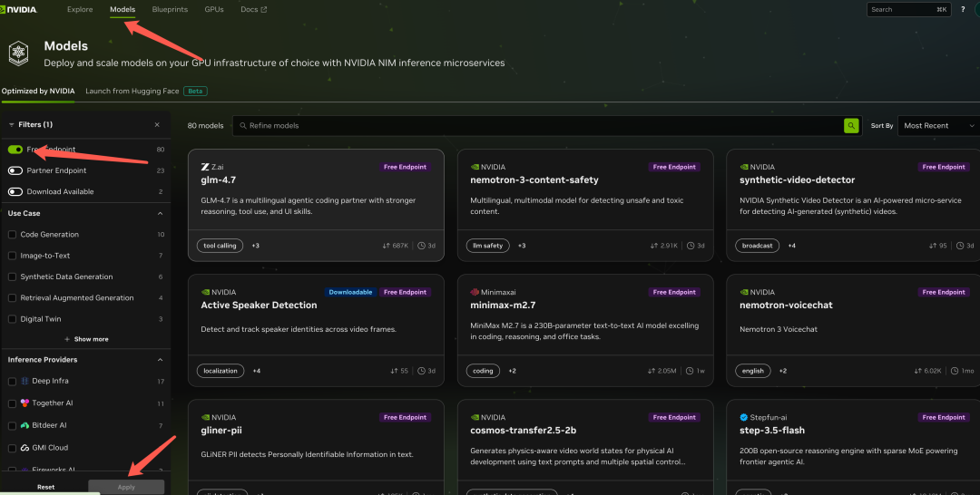This screenshot has width=980, height=495.
Task: Click the Apply filters button
Action: point(126,487)
